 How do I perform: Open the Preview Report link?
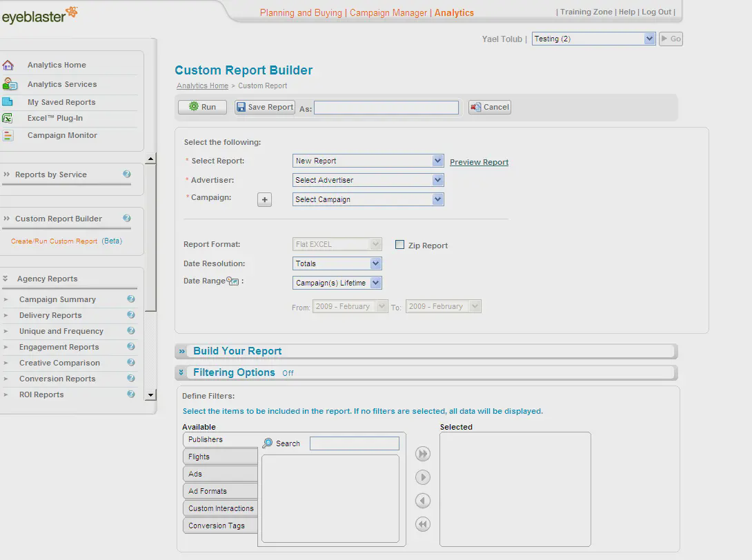click(x=479, y=162)
